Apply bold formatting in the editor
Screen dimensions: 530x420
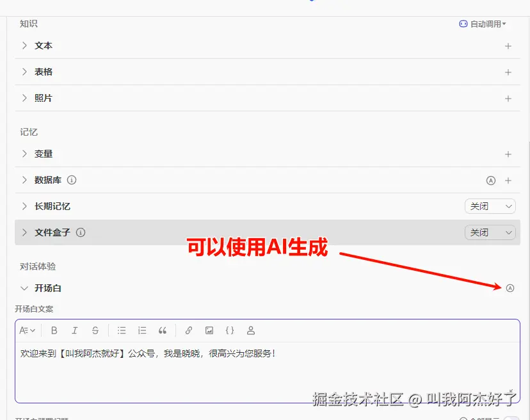coord(54,330)
